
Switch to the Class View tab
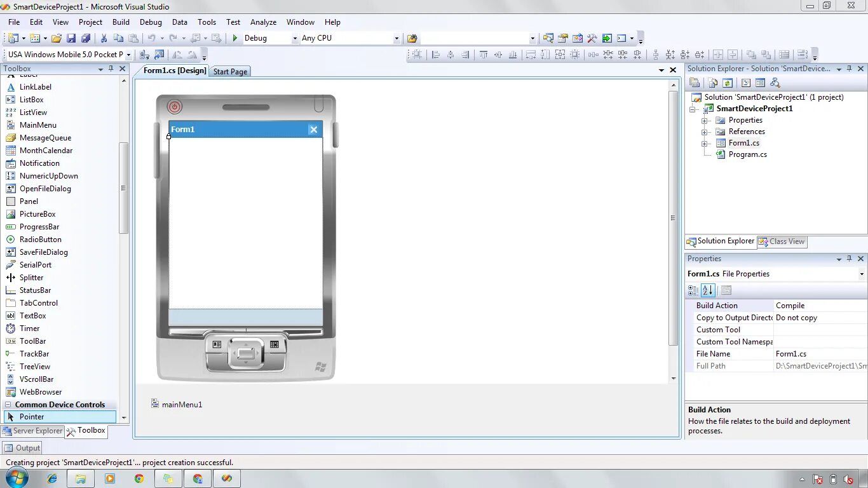point(782,241)
